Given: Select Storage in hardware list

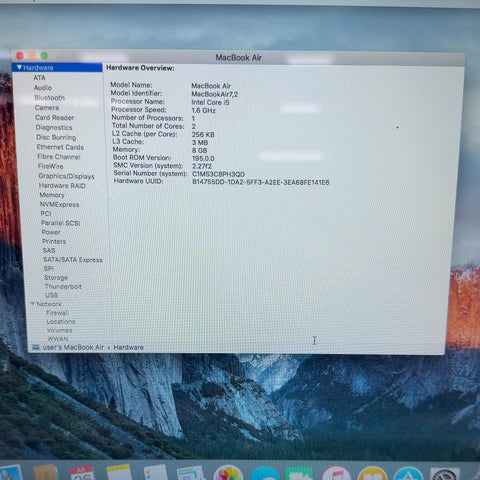Looking at the screenshot, I should pos(56,277).
